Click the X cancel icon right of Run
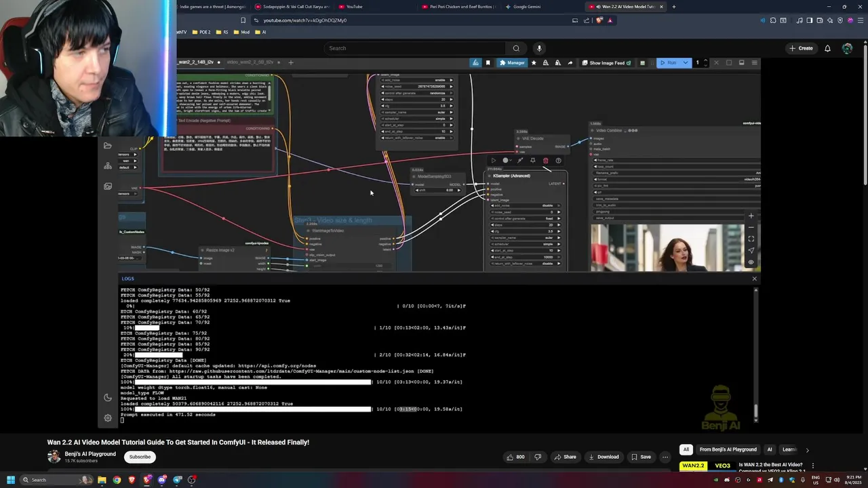 coord(716,63)
